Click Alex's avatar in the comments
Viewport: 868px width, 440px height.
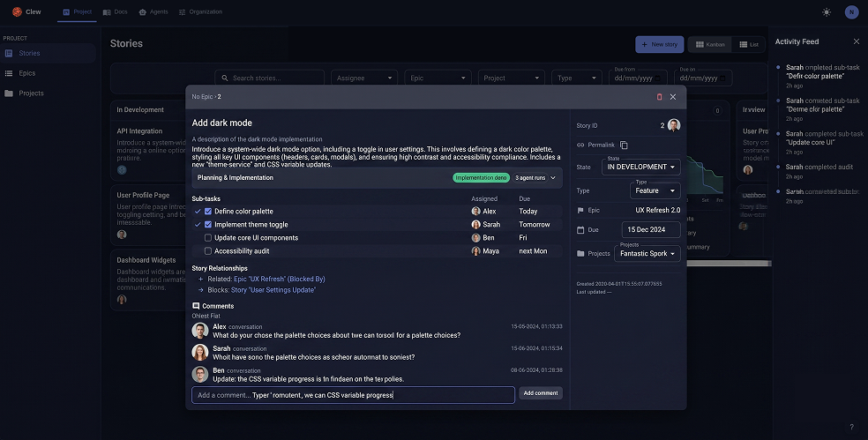click(200, 331)
